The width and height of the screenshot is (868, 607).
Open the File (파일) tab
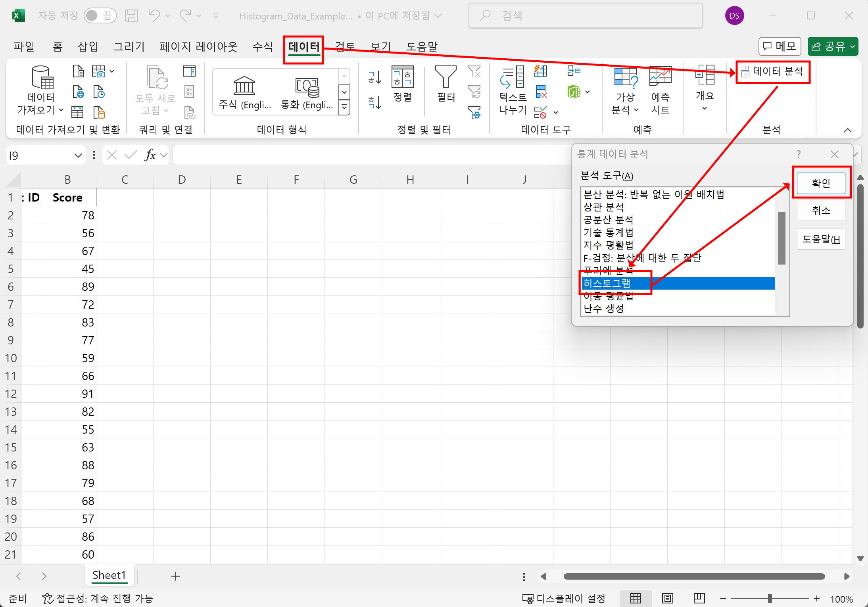click(x=24, y=46)
